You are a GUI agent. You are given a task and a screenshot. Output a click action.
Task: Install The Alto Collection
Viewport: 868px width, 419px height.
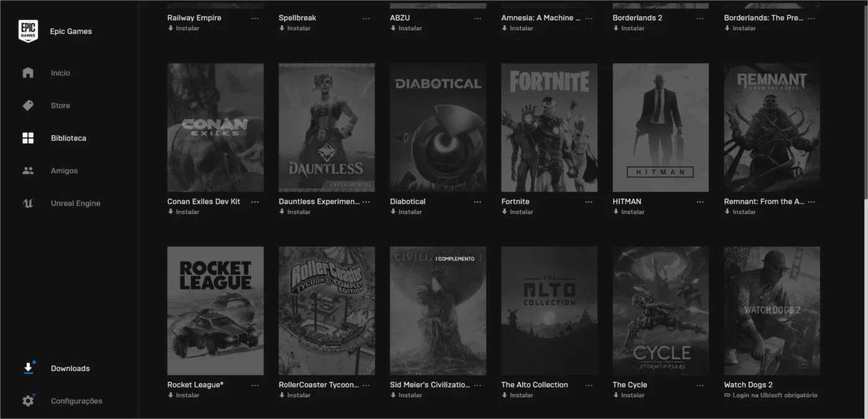point(517,395)
